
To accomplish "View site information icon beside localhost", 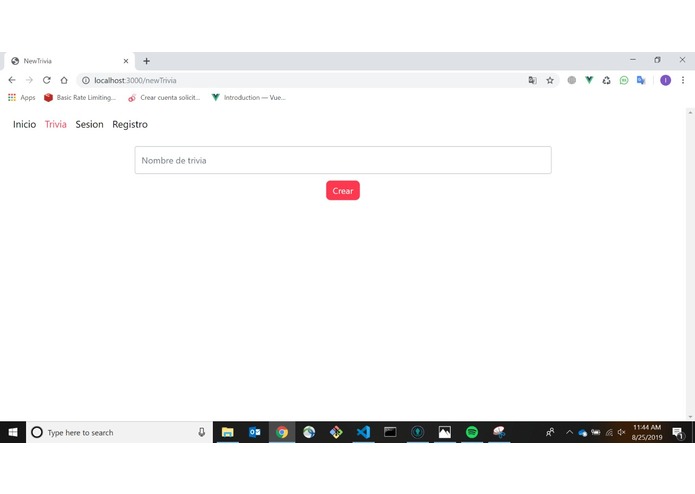I will [86, 80].
